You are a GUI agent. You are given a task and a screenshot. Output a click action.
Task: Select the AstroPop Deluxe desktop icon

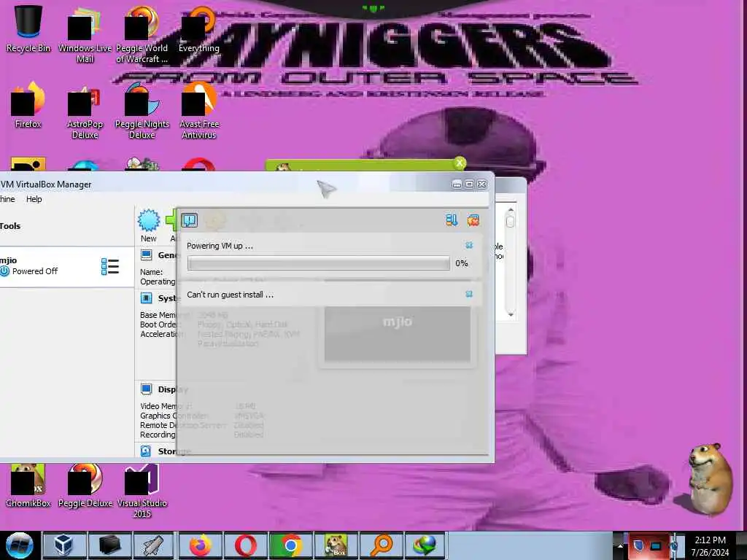click(85, 112)
